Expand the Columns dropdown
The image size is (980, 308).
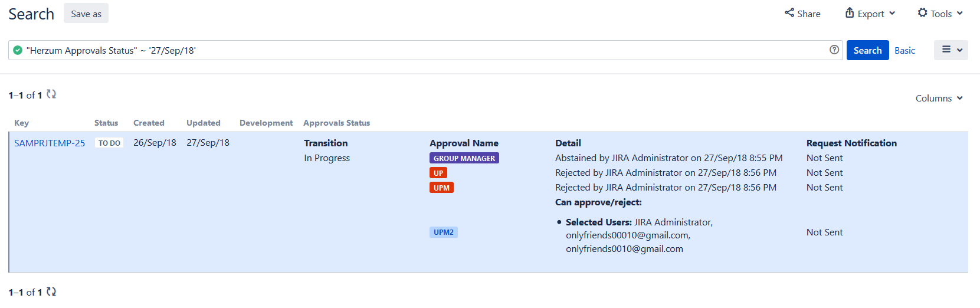[939, 99]
